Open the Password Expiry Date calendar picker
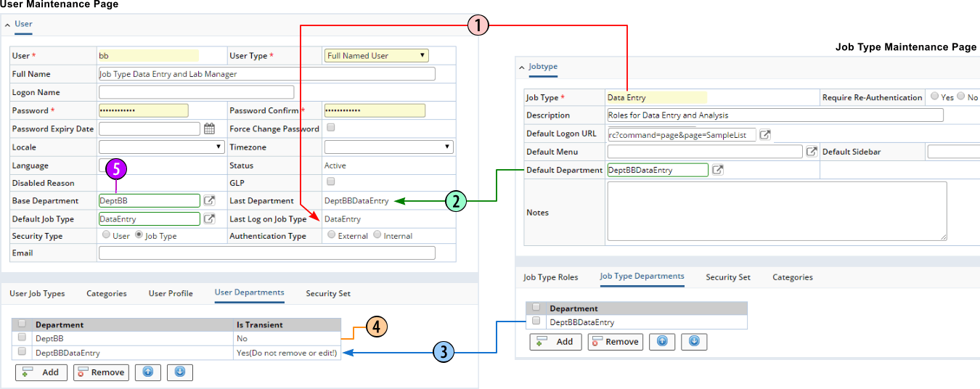Screen dimensions: 980x389 pyautogui.click(x=209, y=129)
